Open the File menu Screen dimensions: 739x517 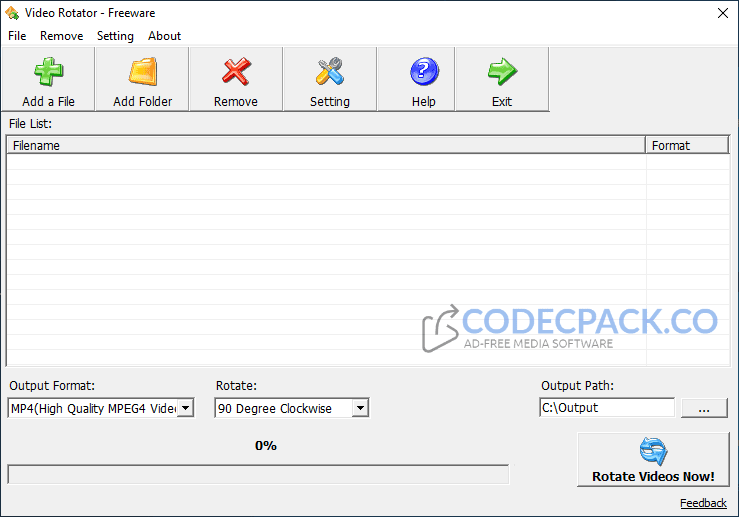17,36
